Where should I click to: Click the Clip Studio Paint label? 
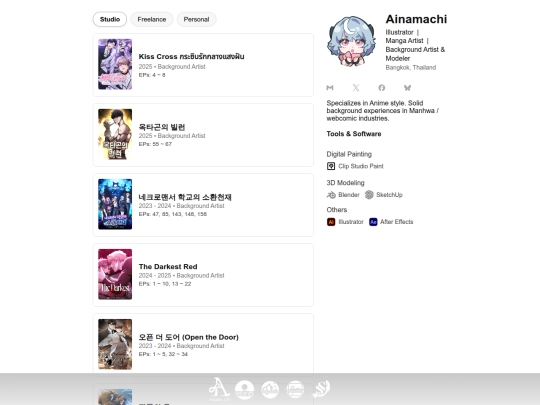(361, 166)
